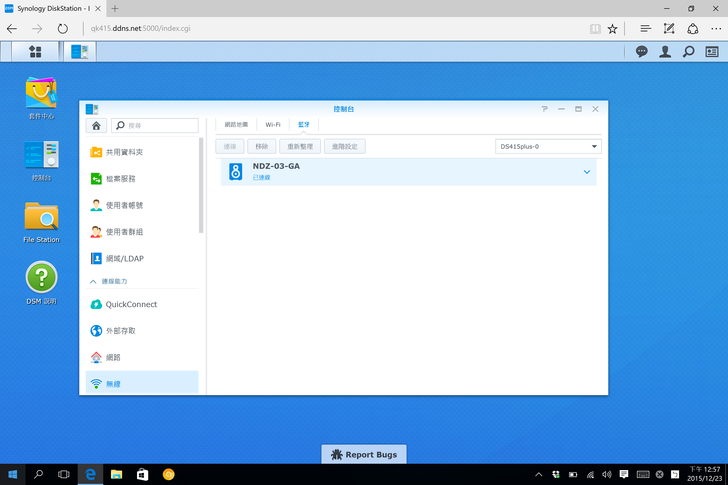The image size is (728, 485).
Task: Click the DSM search magnifier icon
Action: 689,52
